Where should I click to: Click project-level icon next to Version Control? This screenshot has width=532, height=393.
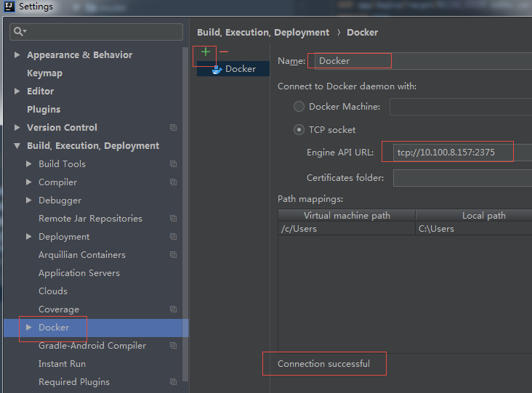(173, 128)
